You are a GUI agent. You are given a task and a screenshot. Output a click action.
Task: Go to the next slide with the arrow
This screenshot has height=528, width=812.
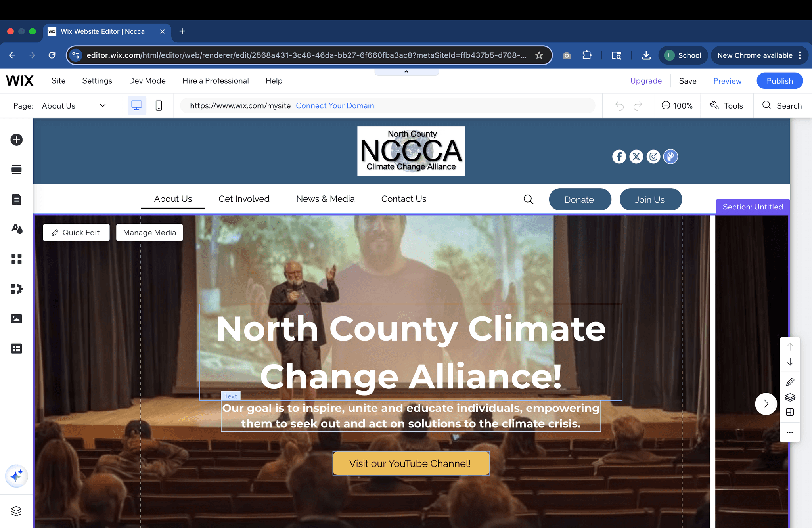(766, 404)
